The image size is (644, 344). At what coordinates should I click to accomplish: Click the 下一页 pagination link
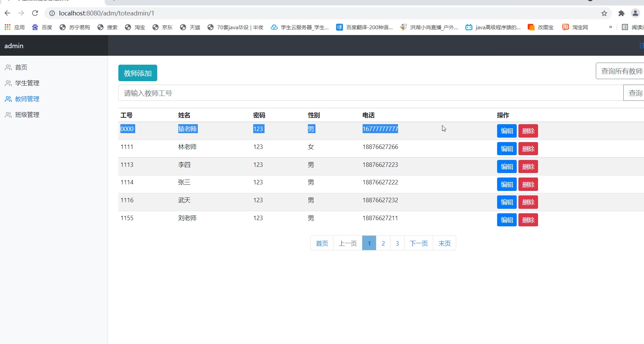click(x=419, y=243)
